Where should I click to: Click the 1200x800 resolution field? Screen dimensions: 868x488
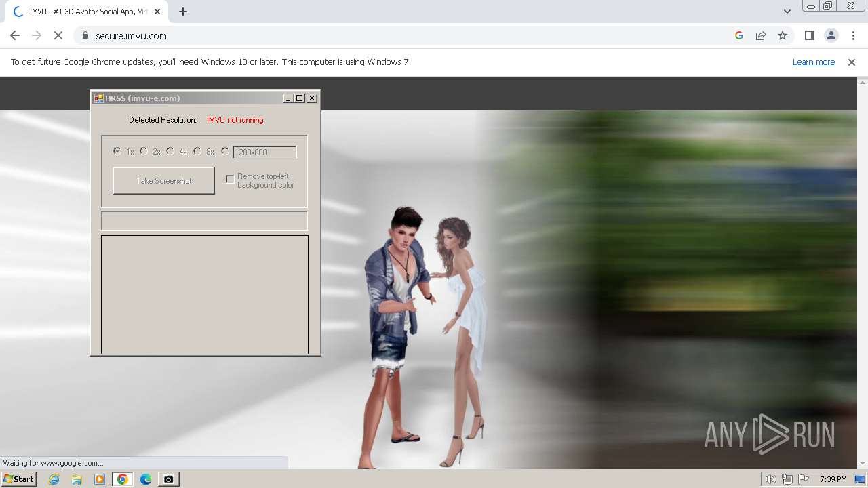click(x=264, y=152)
